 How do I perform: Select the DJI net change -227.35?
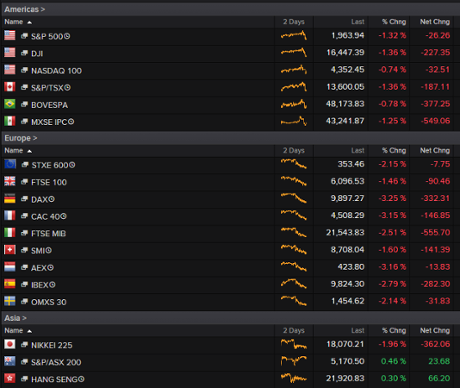[x=435, y=52]
